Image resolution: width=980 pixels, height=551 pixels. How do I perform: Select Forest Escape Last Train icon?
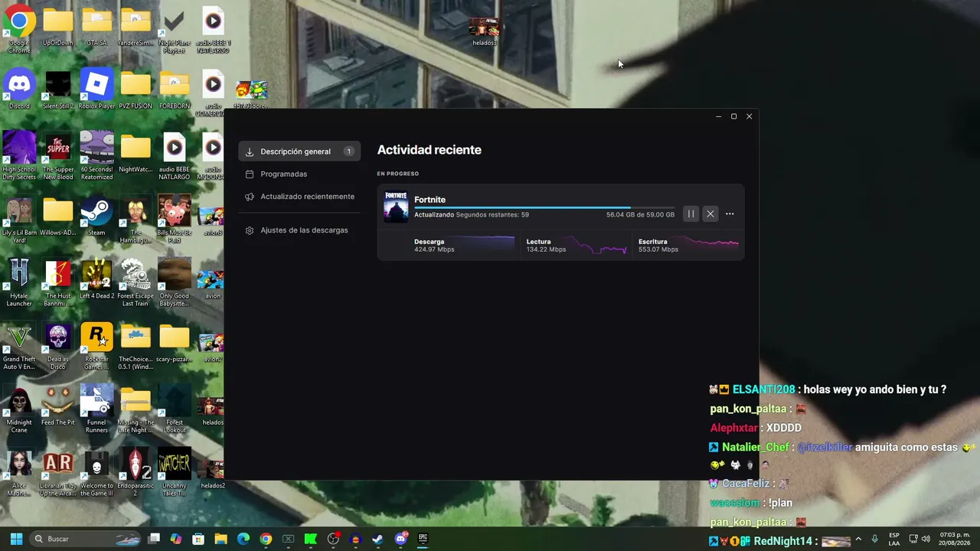(x=136, y=283)
